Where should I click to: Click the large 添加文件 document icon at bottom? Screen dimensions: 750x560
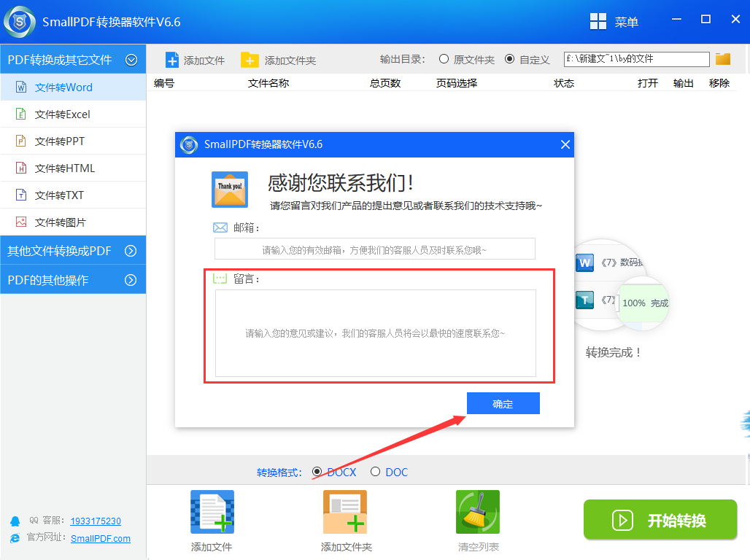click(212, 512)
